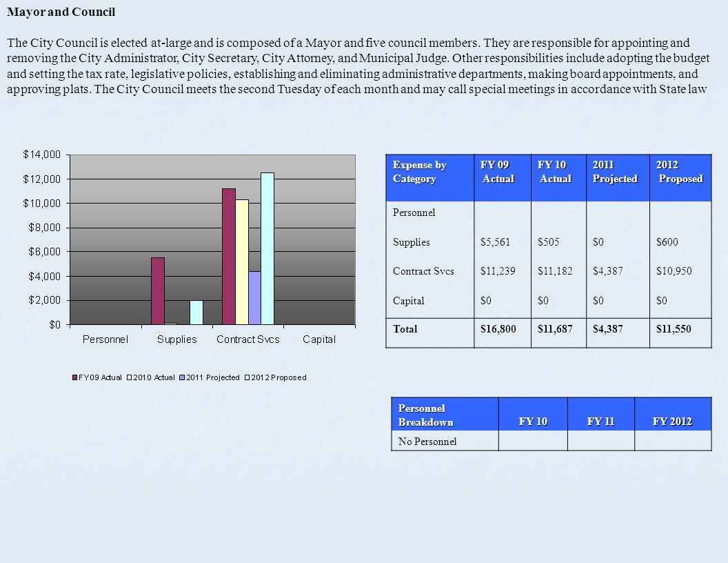Screen dimensions: 728x563
Task: Click the 'Personnel Breakdown' header cell
Action: point(445,415)
